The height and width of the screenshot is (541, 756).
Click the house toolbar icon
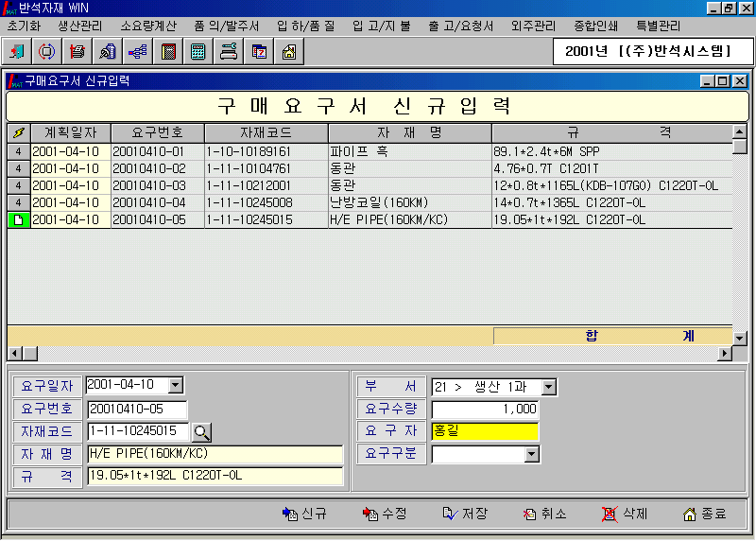tap(288, 52)
